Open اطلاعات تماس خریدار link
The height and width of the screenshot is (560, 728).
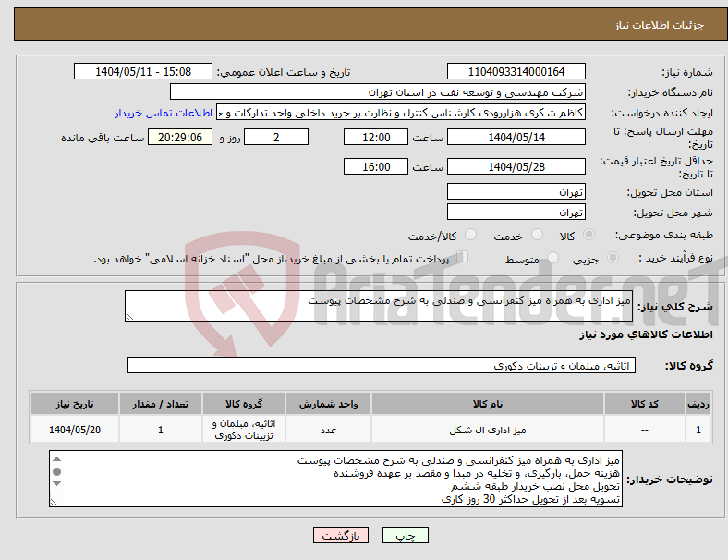click(x=164, y=113)
